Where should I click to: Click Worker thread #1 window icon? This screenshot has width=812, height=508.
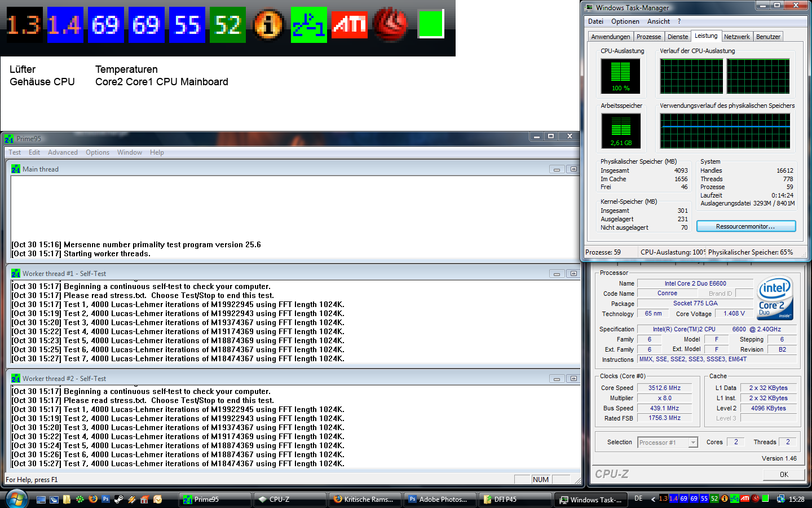tap(16, 273)
